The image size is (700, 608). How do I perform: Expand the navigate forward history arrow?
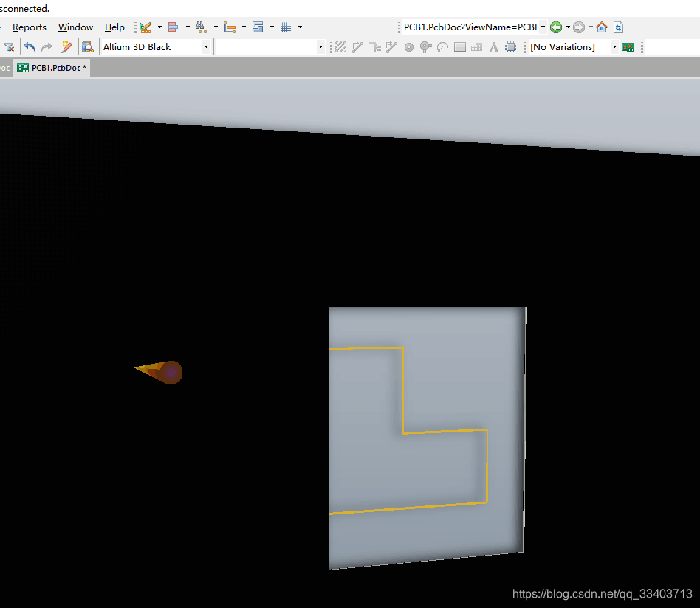coord(591,27)
